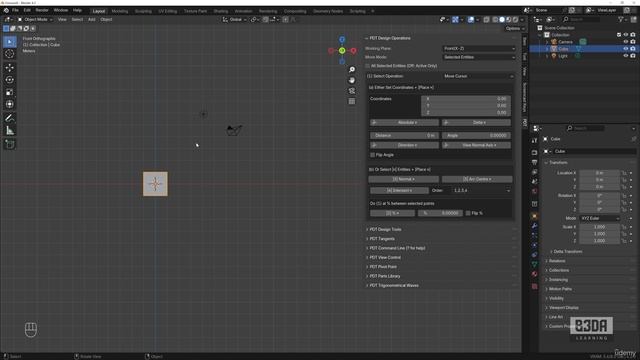Open the Order 1,2,3,4 dropdown
The width and height of the screenshot is (640, 360).
coord(482,191)
